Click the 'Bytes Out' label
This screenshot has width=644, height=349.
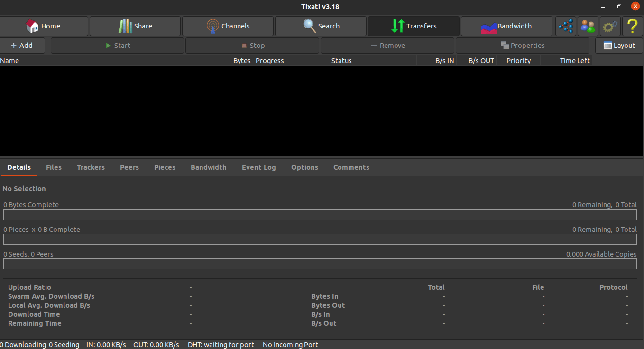(328, 305)
